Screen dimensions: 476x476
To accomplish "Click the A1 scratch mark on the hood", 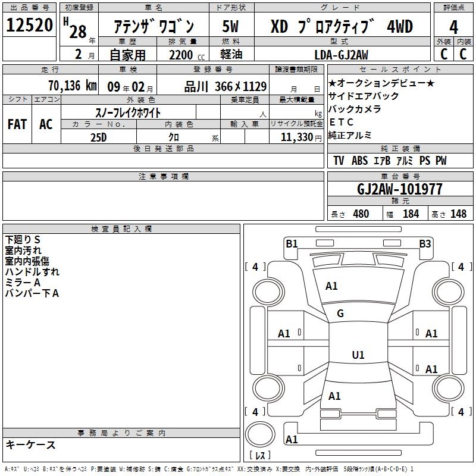I will (x=331, y=286).
